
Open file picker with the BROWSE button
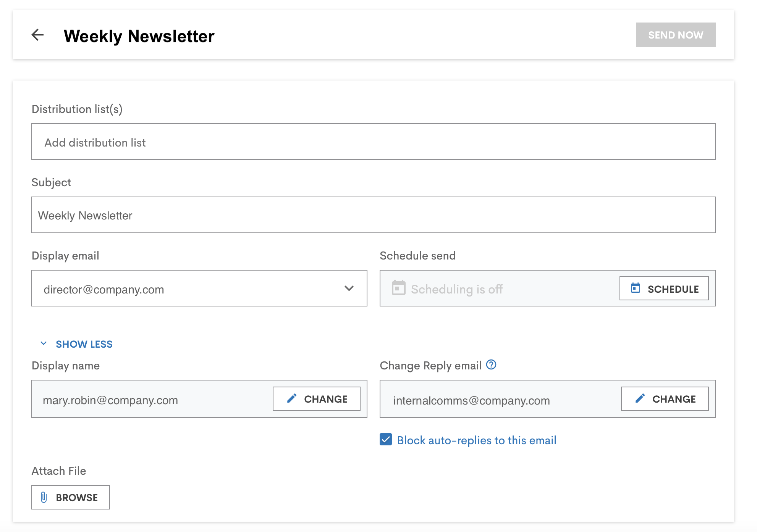coord(70,497)
